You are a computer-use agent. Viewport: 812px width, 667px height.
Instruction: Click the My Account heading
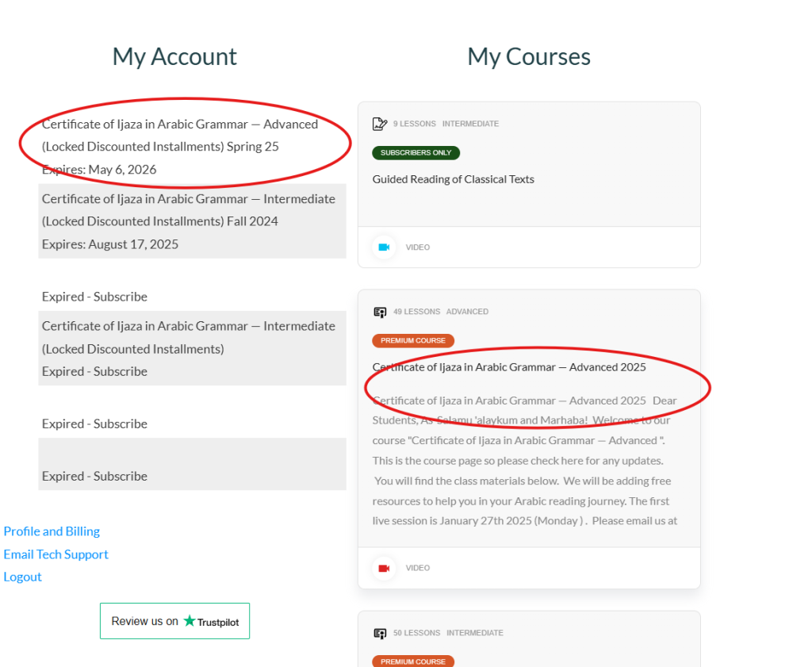(x=174, y=56)
